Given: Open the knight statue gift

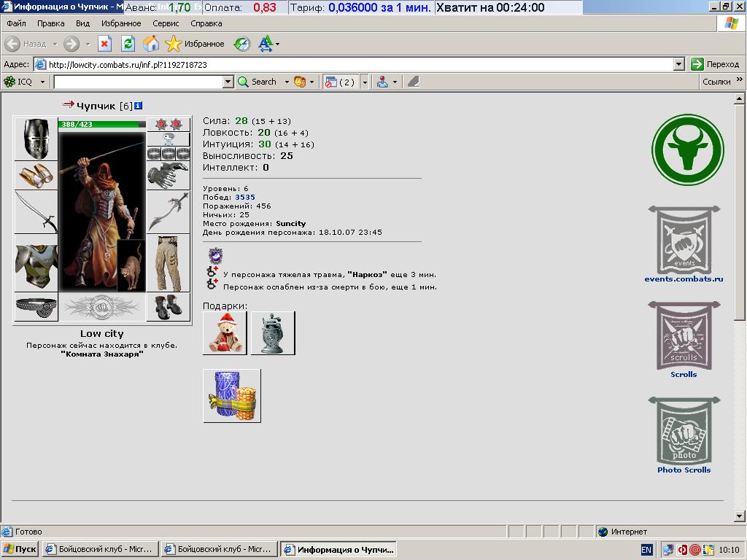Looking at the screenshot, I should point(273,332).
